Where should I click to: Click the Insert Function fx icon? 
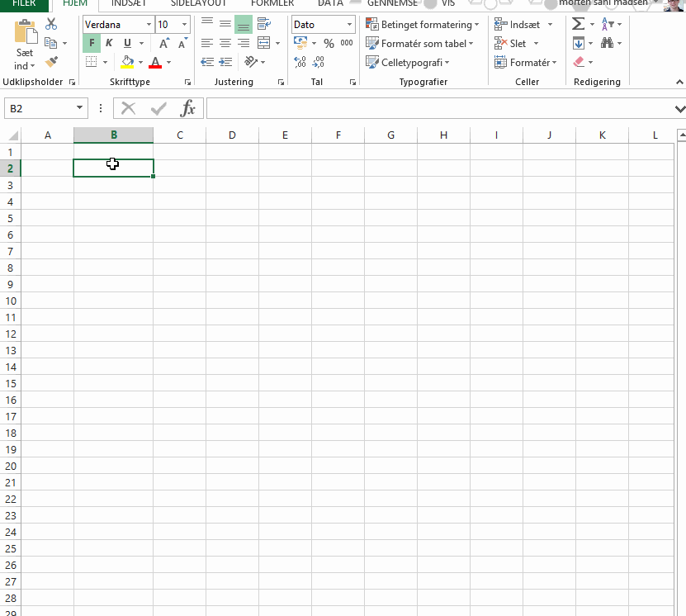pyautogui.click(x=188, y=108)
